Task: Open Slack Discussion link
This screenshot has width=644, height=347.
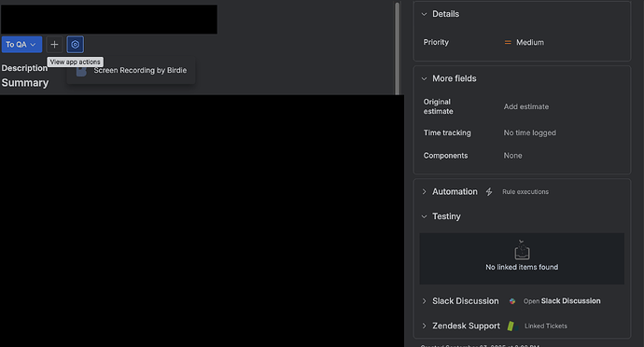Action: [x=562, y=301]
